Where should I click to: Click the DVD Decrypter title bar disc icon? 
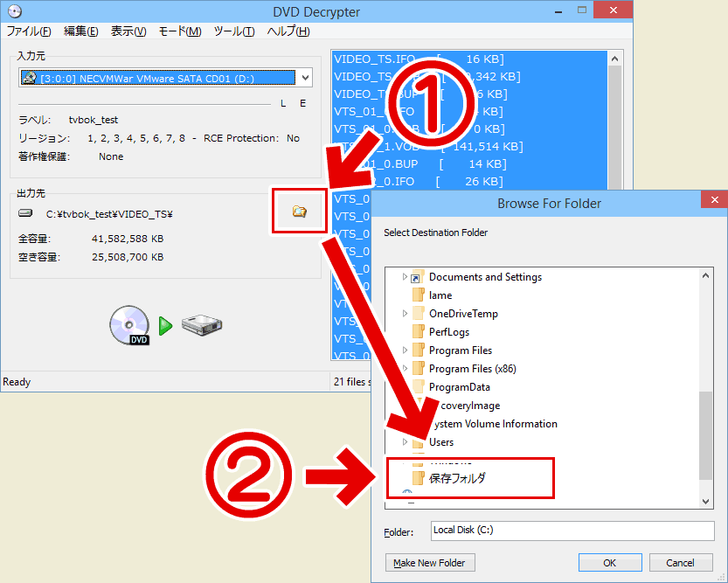point(15,11)
